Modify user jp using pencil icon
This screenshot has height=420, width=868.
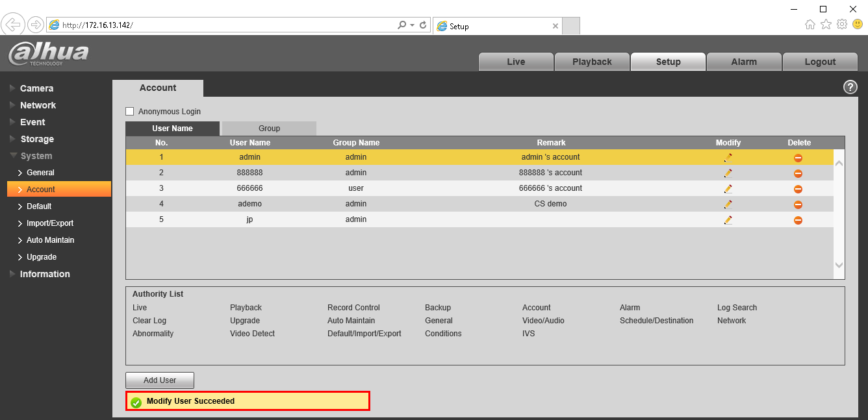(x=728, y=220)
